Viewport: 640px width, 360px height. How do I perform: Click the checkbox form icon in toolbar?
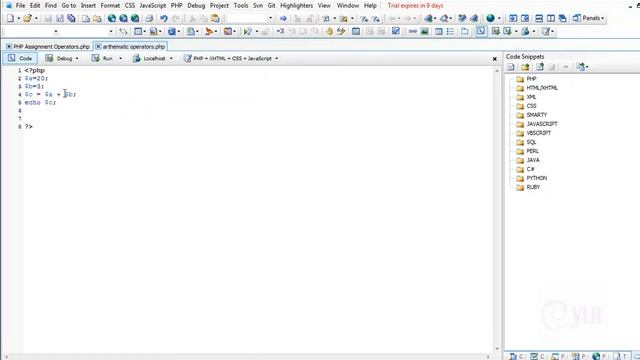(396, 31)
